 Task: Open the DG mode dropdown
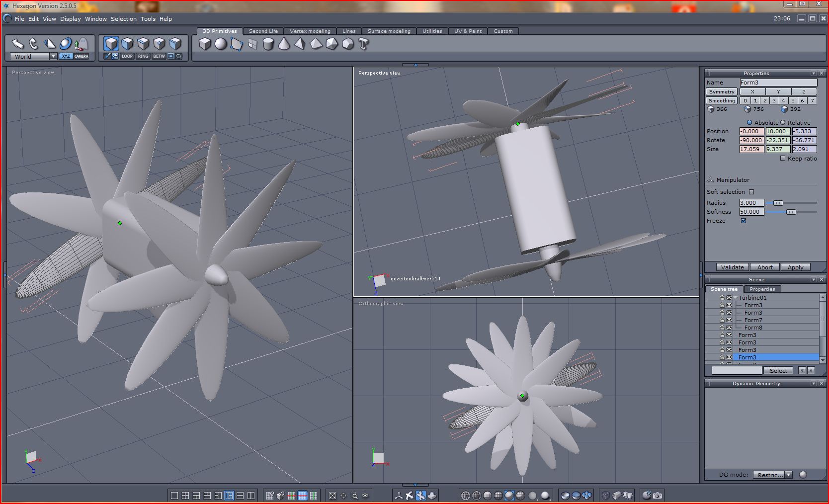point(788,475)
